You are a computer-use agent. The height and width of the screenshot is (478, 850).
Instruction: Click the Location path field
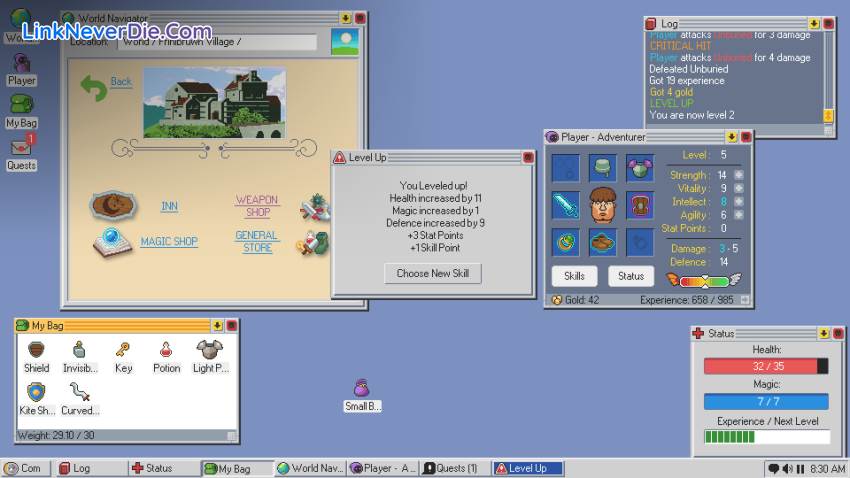(217, 42)
